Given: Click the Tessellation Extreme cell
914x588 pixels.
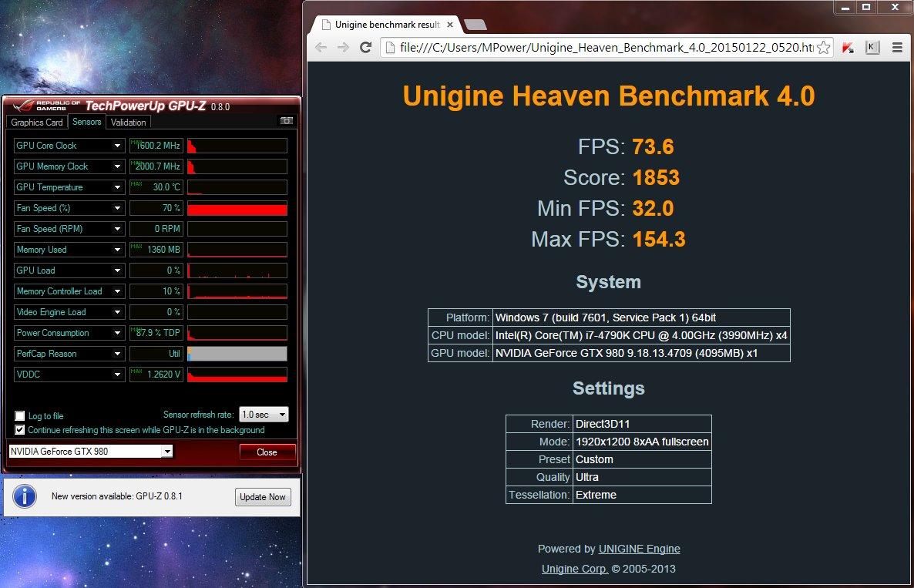Looking at the screenshot, I should (x=642, y=495).
